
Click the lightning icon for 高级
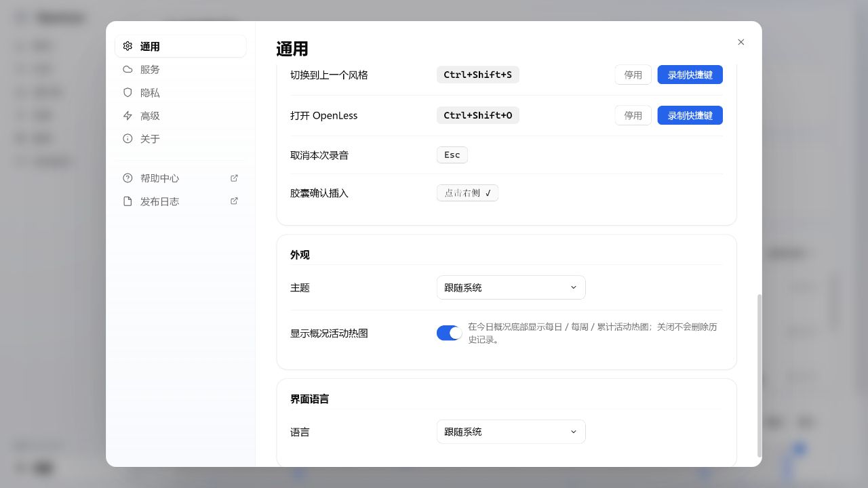pos(127,116)
